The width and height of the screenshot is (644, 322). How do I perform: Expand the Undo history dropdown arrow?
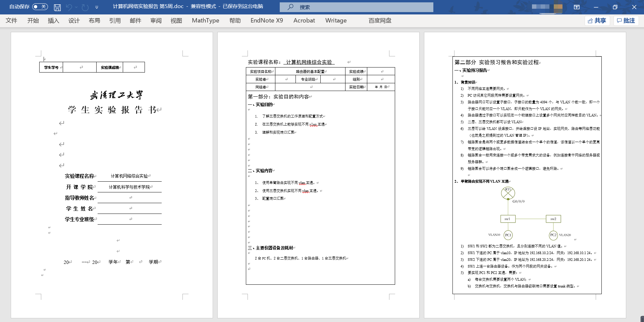pyautogui.click(x=76, y=7)
